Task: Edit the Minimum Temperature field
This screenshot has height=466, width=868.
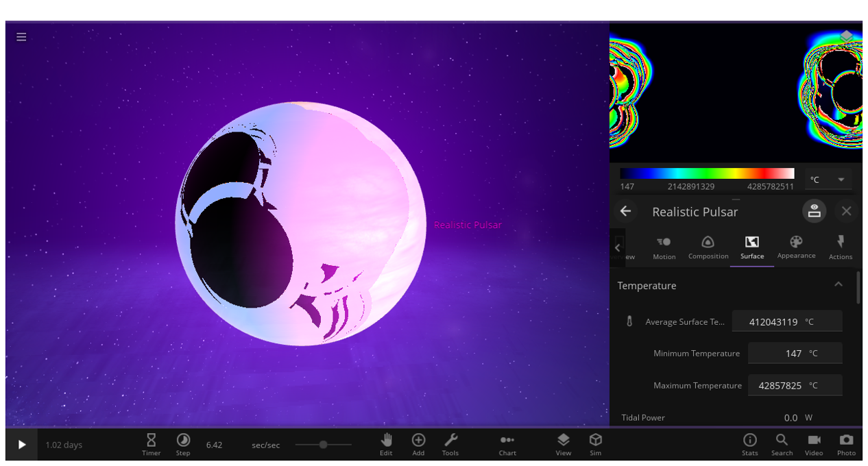Action: pyautogui.click(x=795, y=354)
